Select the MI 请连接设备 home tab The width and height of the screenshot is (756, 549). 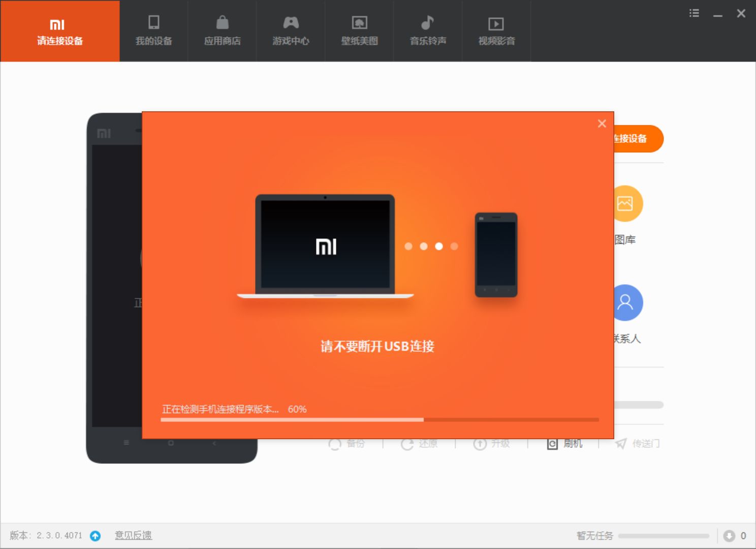click(x=59, y=30)
